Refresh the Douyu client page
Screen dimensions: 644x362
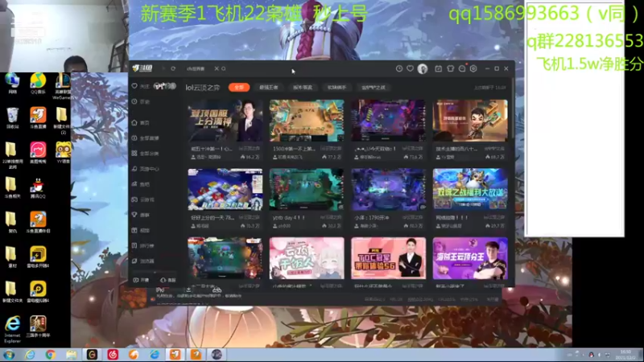tap(173, 68)
